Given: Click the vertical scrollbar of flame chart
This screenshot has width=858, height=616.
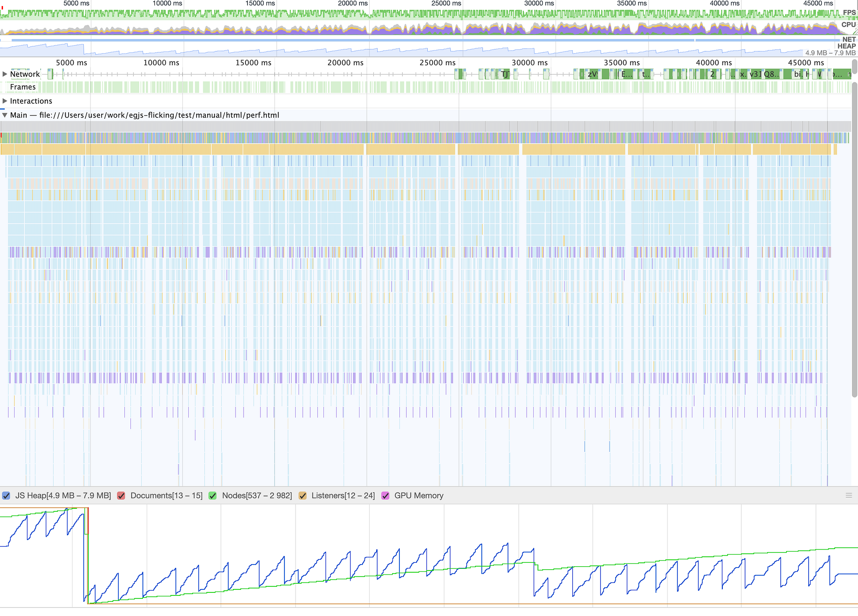Looking at the screenshot, I should tap(854, 240).
